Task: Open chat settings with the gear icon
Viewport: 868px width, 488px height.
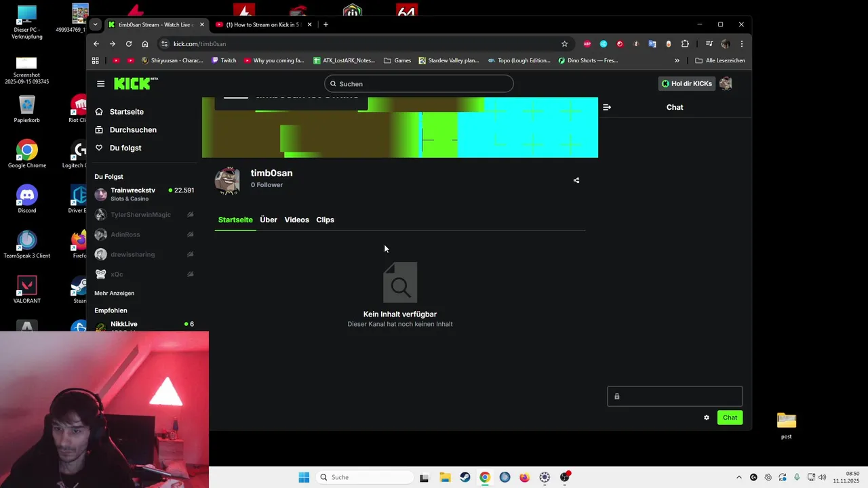Action: [707, 418]
